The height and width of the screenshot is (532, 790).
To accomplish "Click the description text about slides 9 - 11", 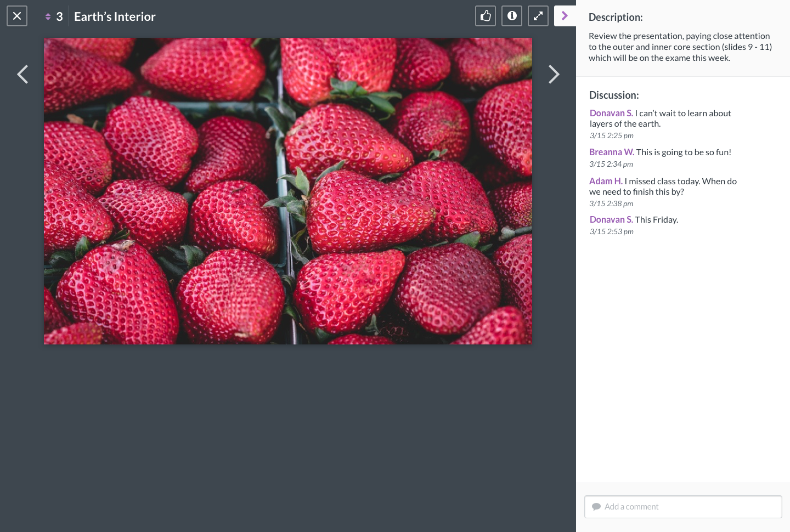I will pos(680,47).
